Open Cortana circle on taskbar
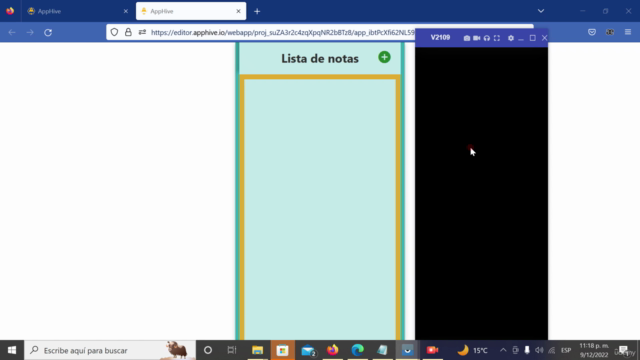Screen dimensions: 640x360 pyautogui.click(x=208, y=350)
